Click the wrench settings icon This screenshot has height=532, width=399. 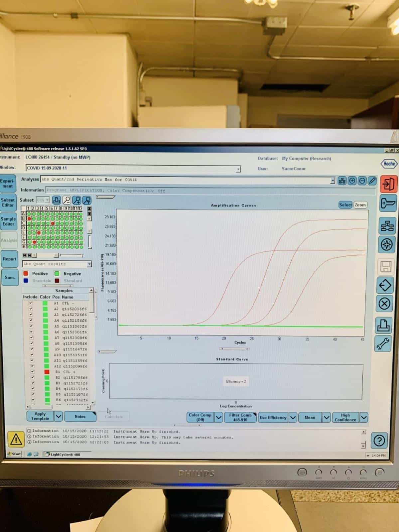pyautogui.click(x=383, y=344)
